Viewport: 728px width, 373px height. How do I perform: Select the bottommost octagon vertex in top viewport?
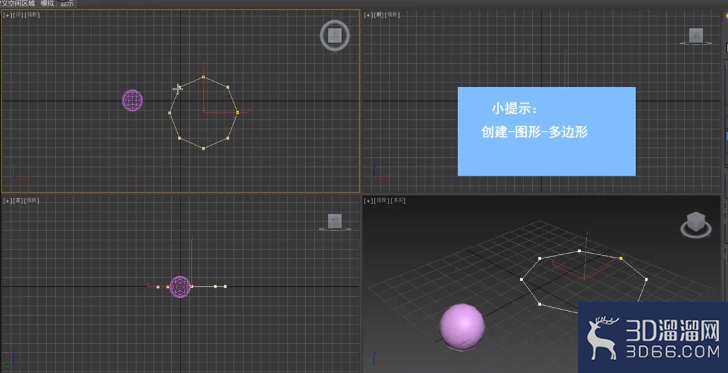pyautogui.click(x=203, y=149)
